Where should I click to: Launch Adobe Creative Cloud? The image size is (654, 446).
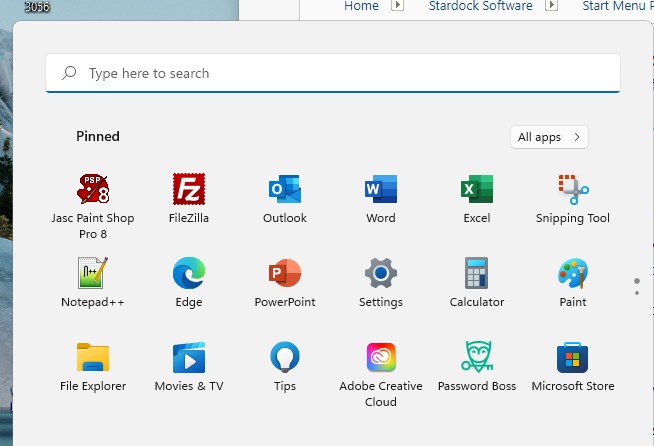point(381,374)
